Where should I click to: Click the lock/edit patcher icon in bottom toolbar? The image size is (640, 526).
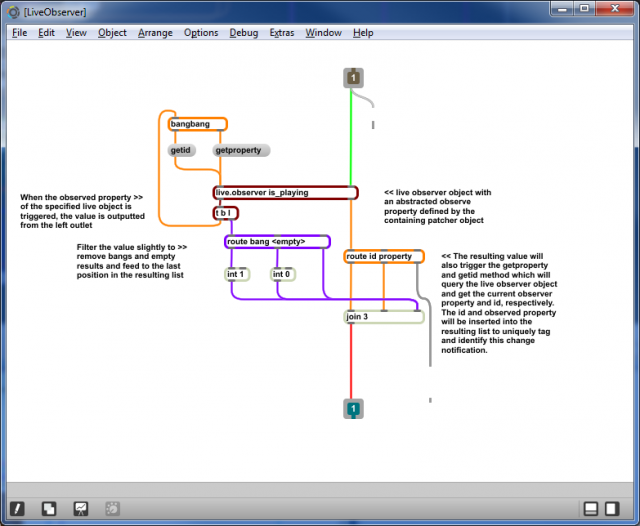pyautogui.click(x=18, y=509)
